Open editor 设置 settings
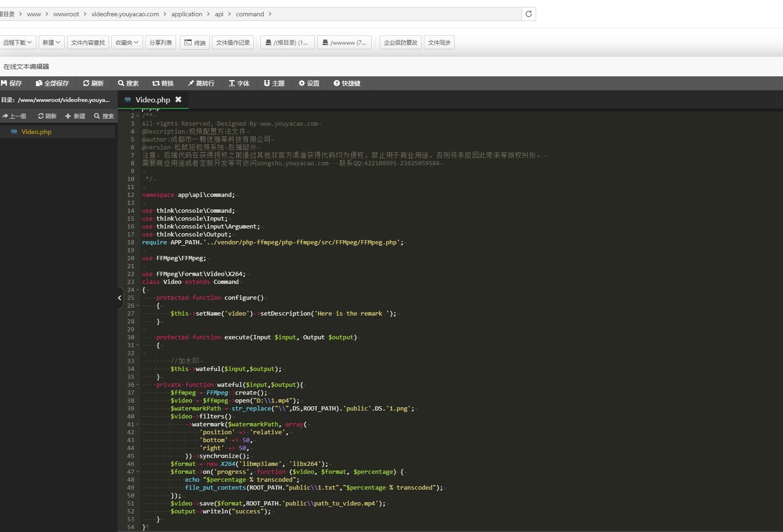The image size is (783, 532). (x=309, y=83)
